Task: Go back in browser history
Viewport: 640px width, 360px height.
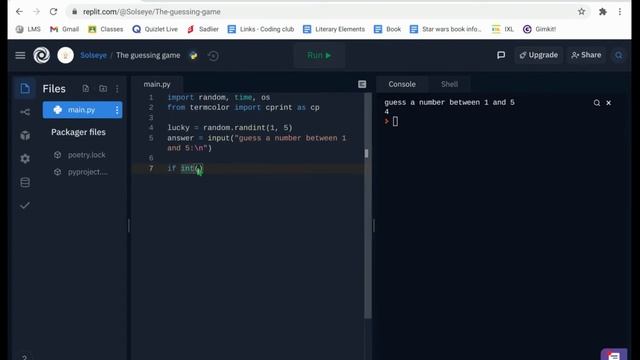Action: [x=19, y=12]
